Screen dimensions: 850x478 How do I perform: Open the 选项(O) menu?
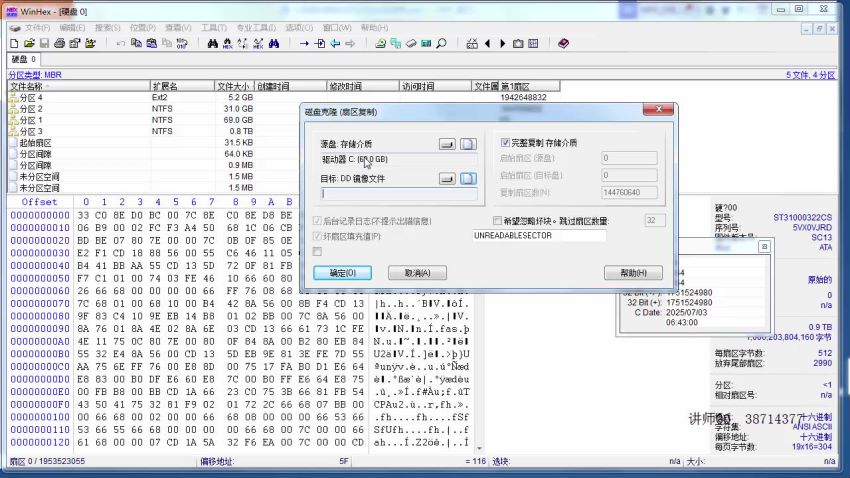tap(299, 28)
